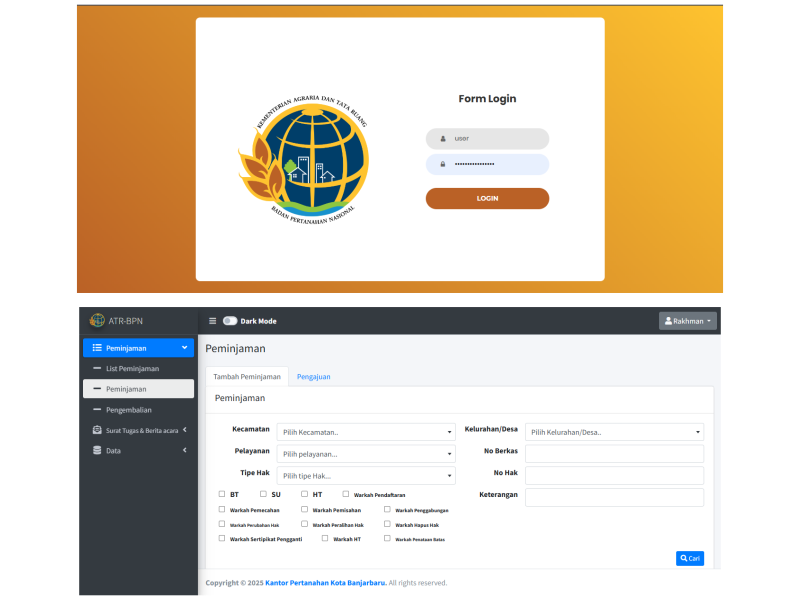Click the lock icon in password field

coord(441,164)
